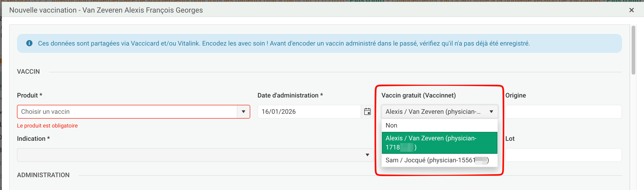Image resolution: width=644 pixels, height=190 pixels.
Task: Click the blue info icon in the banner
Action: (x=29, y=43)
